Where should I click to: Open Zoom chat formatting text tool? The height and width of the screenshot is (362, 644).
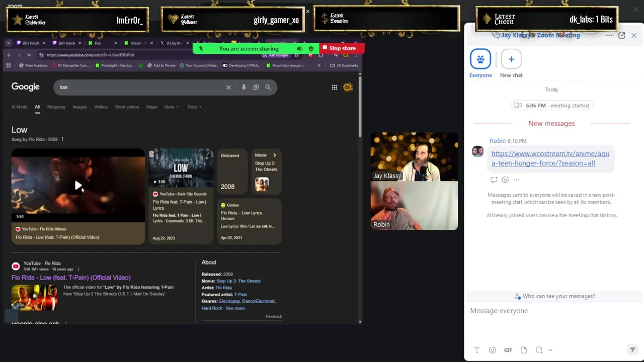[x=476, y=350]
